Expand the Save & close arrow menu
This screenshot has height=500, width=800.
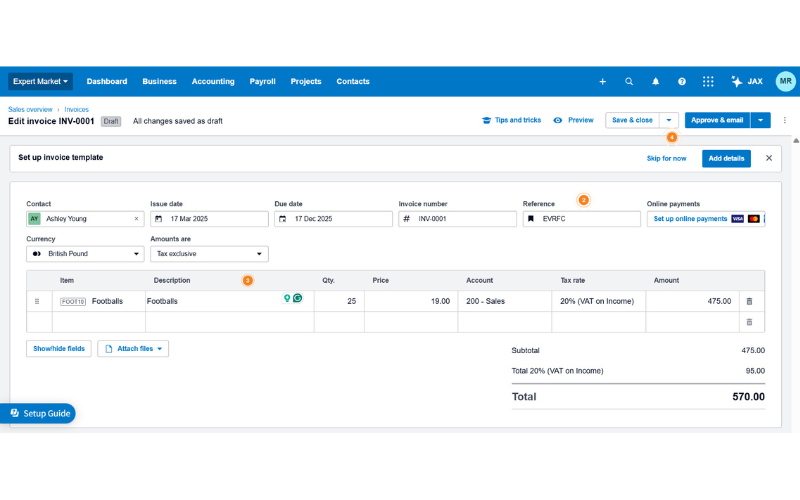tap(669, 120)
